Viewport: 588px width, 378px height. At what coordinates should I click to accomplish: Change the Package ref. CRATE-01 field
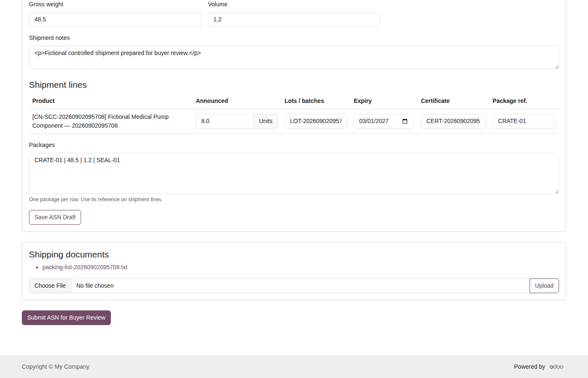524,121
